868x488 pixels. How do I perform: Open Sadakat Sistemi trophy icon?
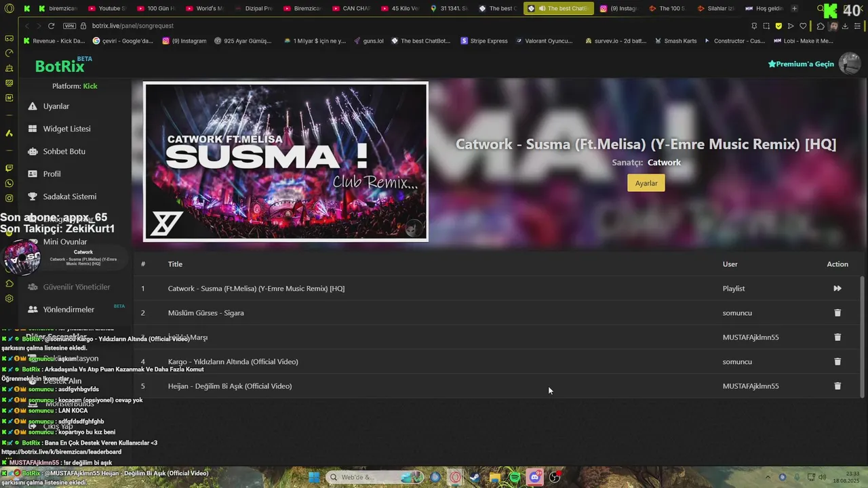pos(32,197)
